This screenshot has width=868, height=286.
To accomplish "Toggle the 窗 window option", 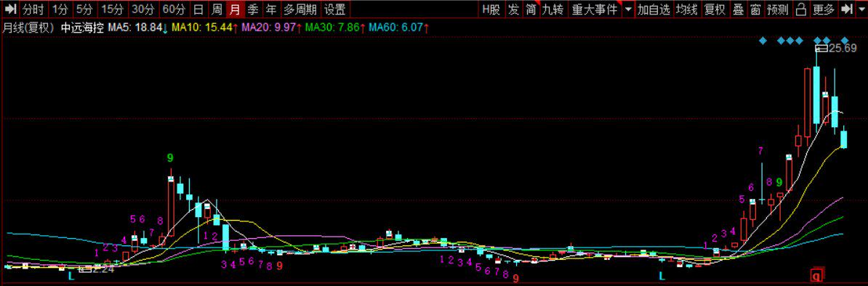I will click(755, 9).
